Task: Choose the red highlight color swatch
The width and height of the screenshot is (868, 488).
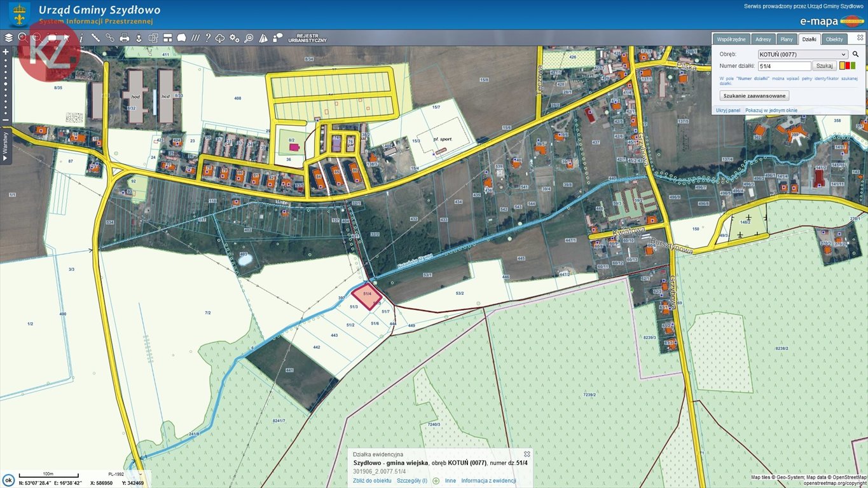Action: coord(847,65)
